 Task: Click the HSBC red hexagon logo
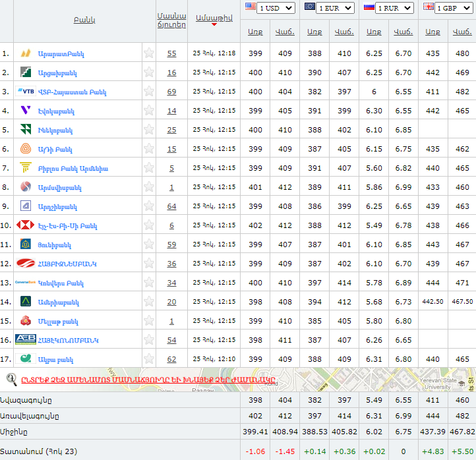coord(26,225)
